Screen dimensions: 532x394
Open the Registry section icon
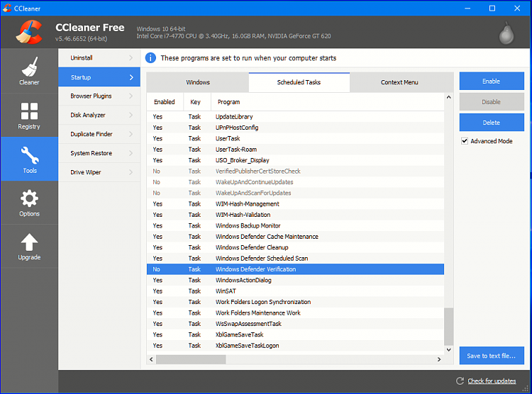29,111
